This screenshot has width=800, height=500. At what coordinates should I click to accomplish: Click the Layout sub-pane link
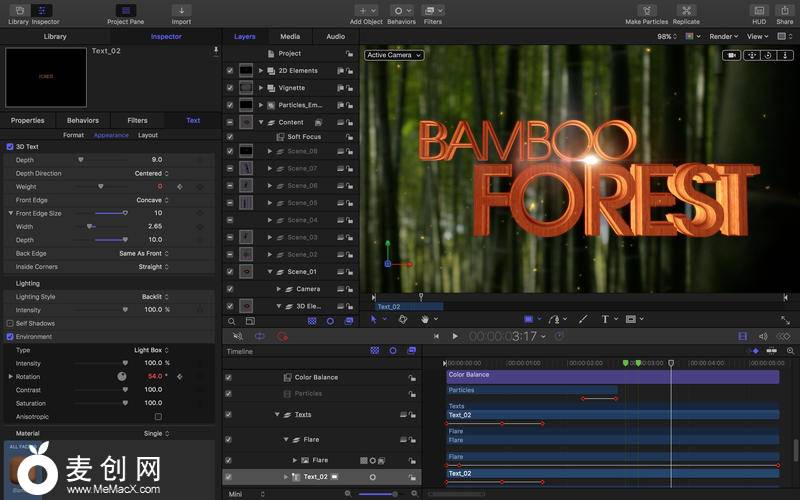coord(148,135)
